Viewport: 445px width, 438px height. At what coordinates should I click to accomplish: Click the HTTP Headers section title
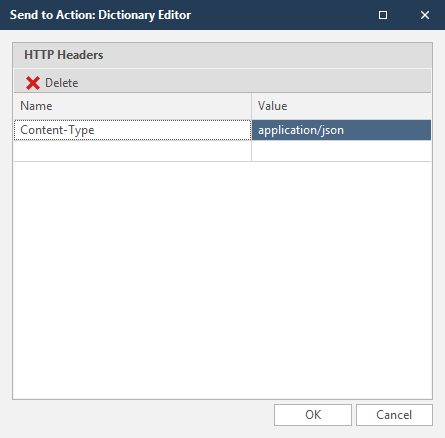point(64,55)
